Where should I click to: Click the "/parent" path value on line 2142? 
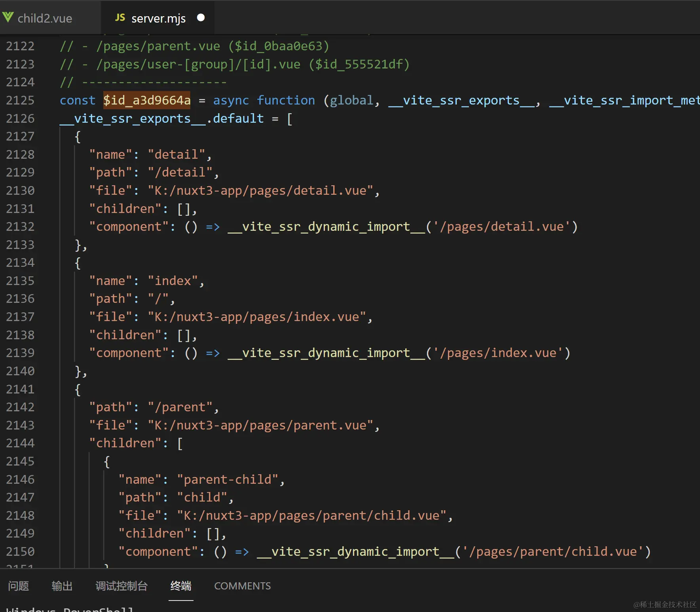[180, 407]
